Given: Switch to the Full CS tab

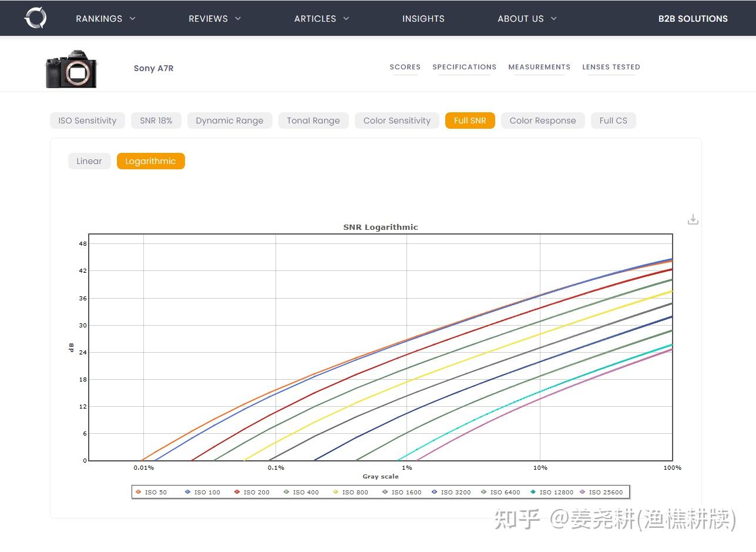Looking at the screenshot, I should pos(613,121).
